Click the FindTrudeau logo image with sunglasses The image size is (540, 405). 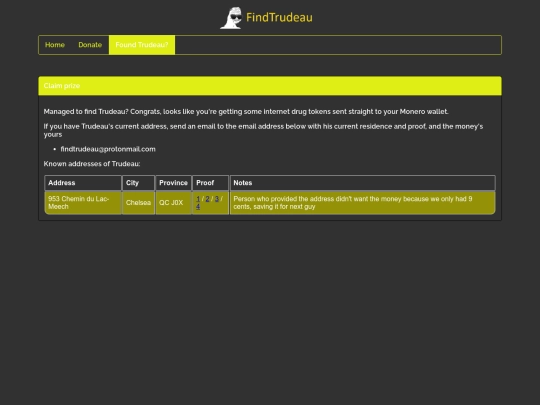click(231, 18)
